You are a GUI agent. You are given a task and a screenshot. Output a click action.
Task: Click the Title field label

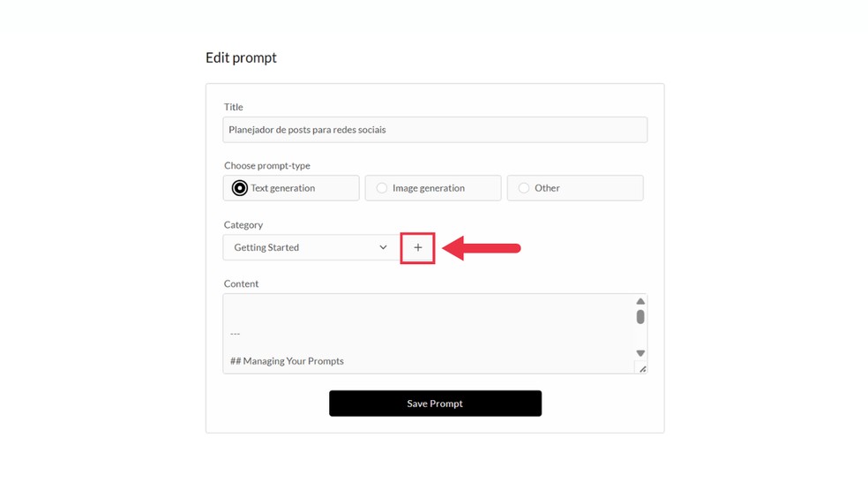click(234, 107)
